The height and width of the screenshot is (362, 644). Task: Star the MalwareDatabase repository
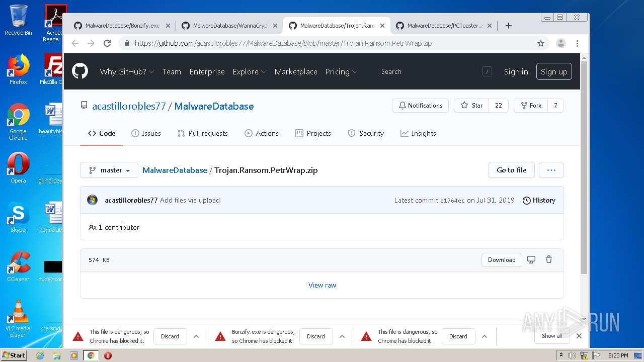point(471,106)
